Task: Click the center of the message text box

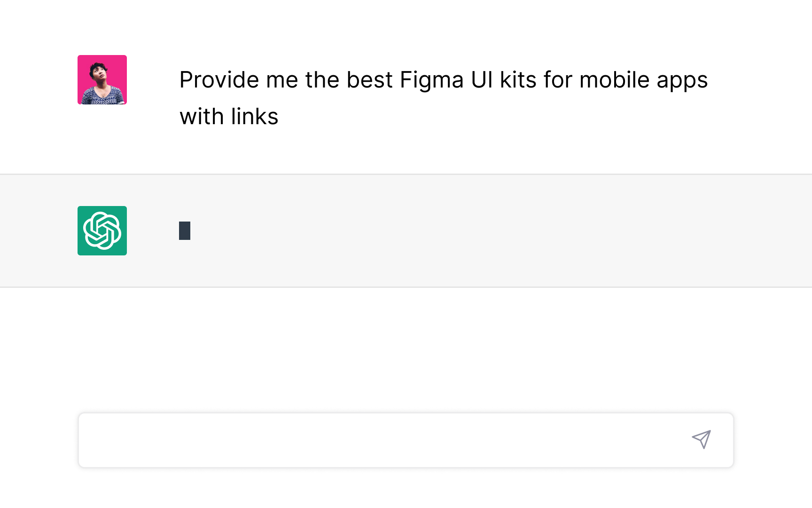Action: tap(406, 440)
